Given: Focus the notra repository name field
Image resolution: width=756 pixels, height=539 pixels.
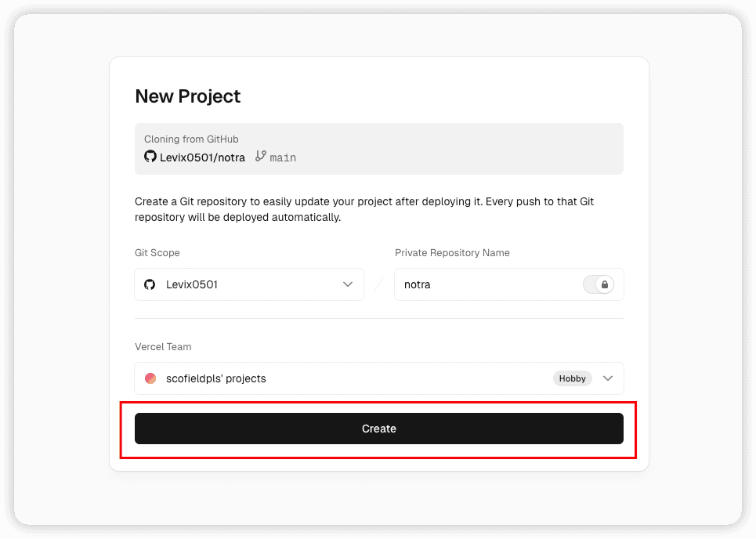Looking at the screenshot, I should 486,284.
